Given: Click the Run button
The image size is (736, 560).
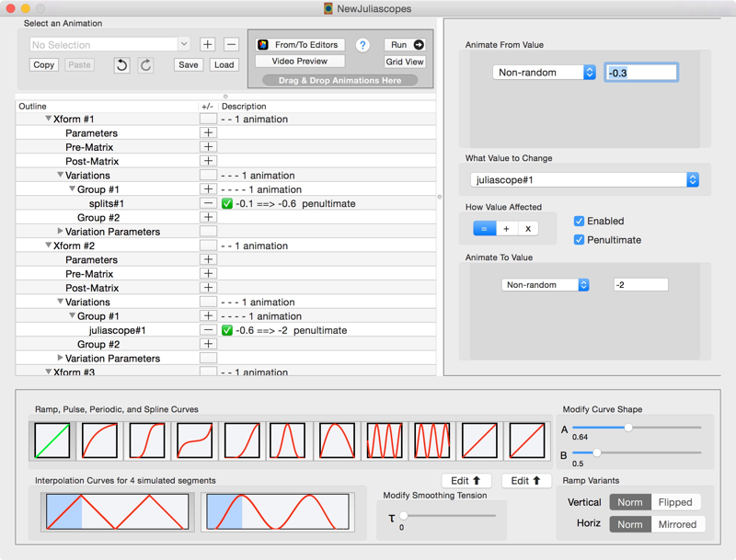Looking at the screenshot, I should (x=405, y=44).
